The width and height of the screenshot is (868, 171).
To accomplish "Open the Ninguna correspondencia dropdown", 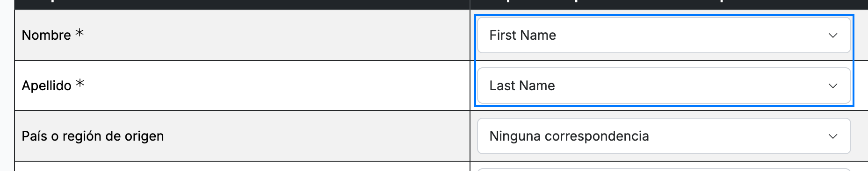I will 664,136.
